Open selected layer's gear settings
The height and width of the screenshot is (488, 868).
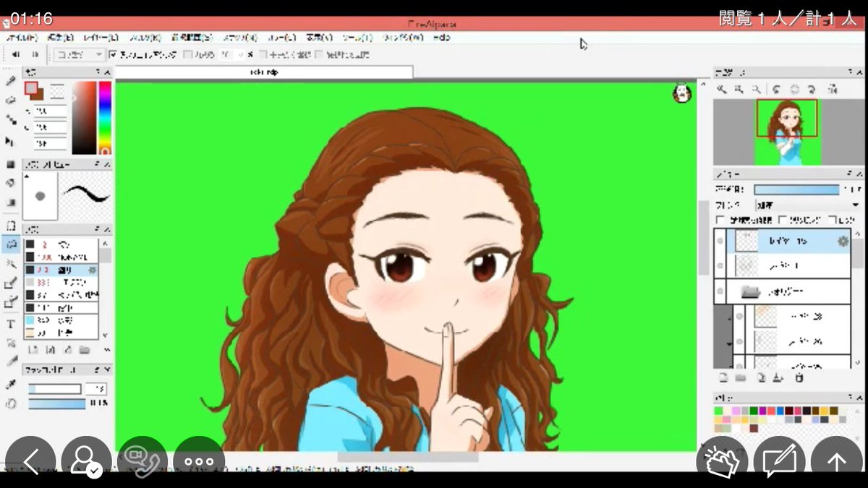843,241
